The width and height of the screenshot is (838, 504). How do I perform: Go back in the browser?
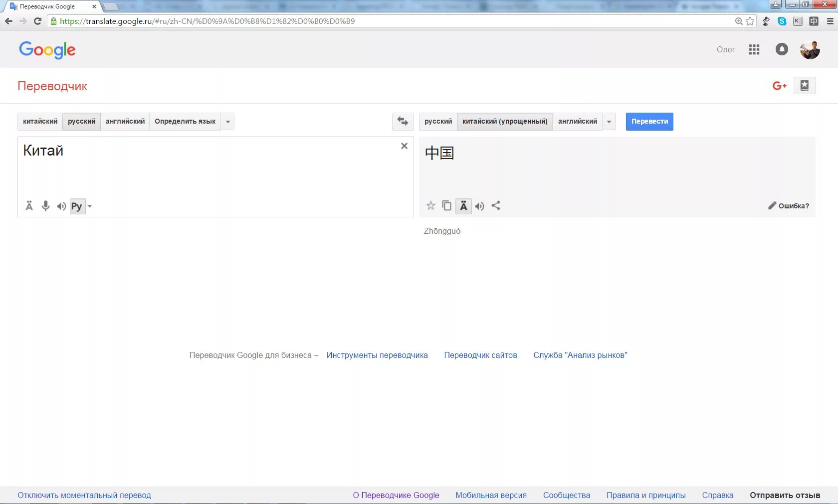coord(8,21)
